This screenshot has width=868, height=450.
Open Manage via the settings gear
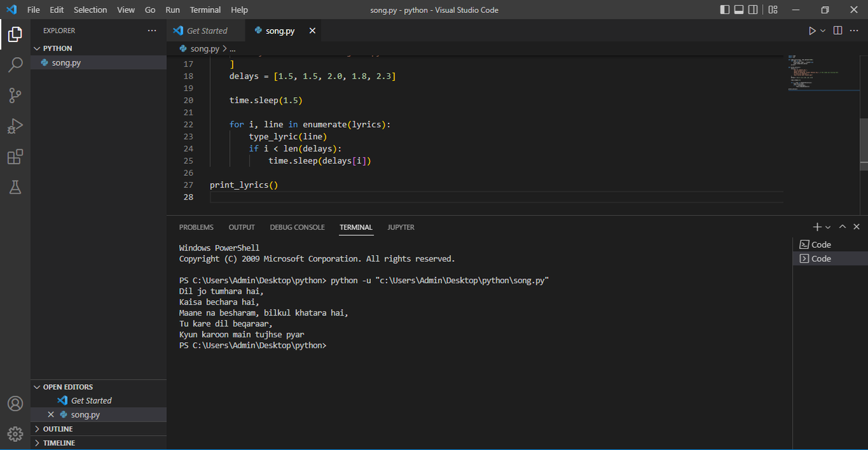[15, 434]
